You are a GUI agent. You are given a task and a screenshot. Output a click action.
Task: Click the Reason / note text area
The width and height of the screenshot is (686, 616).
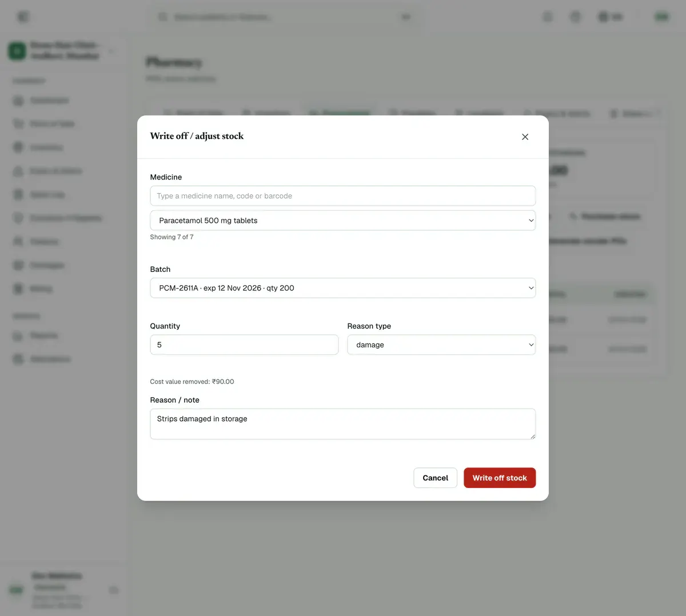tap(343, 424)
